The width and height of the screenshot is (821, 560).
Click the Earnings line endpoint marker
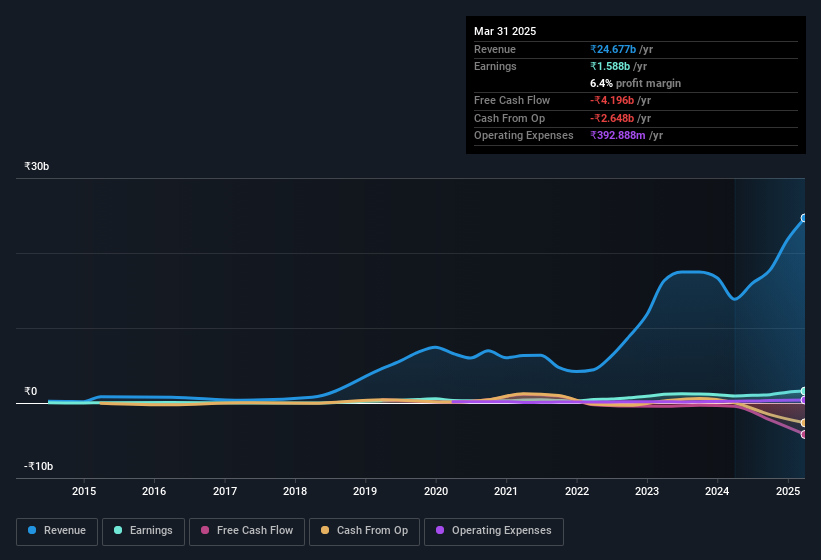804,391
